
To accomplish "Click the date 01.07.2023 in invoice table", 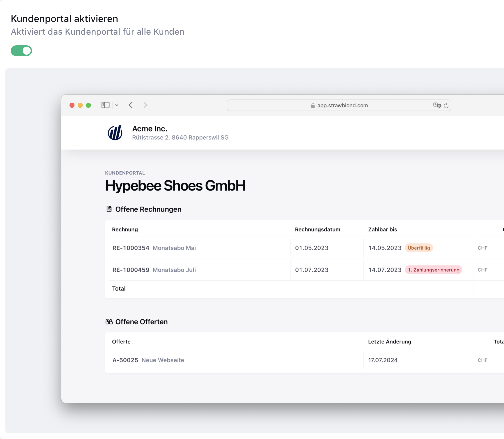I will click(312, 270).
